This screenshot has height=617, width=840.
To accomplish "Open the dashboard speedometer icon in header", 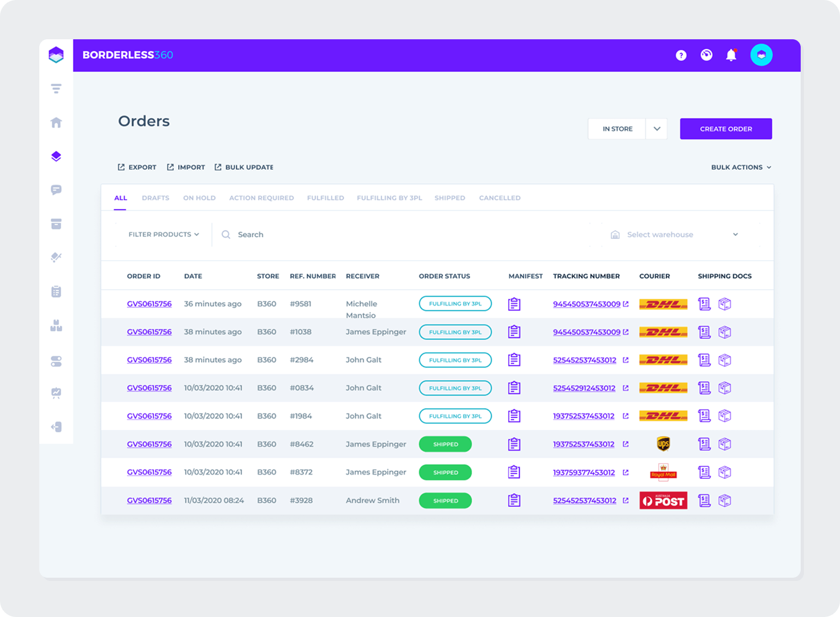I will click(x=706, y=55).
